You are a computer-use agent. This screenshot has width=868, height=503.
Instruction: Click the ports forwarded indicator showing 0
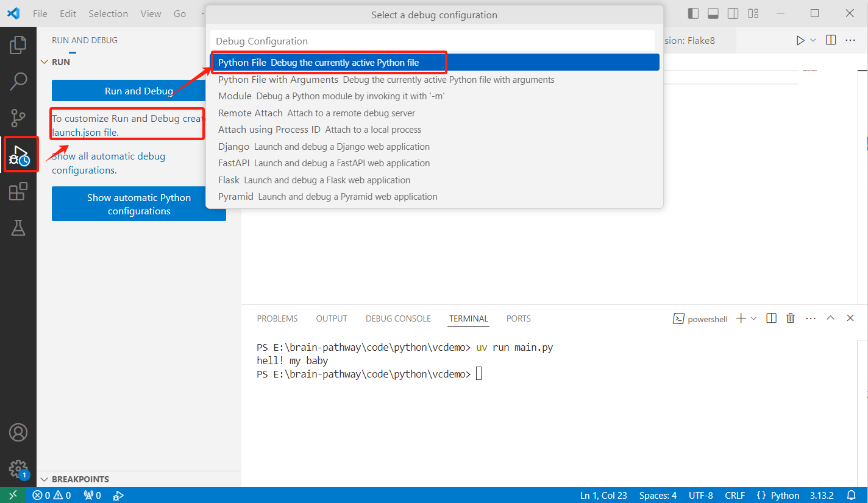point(92,495)
